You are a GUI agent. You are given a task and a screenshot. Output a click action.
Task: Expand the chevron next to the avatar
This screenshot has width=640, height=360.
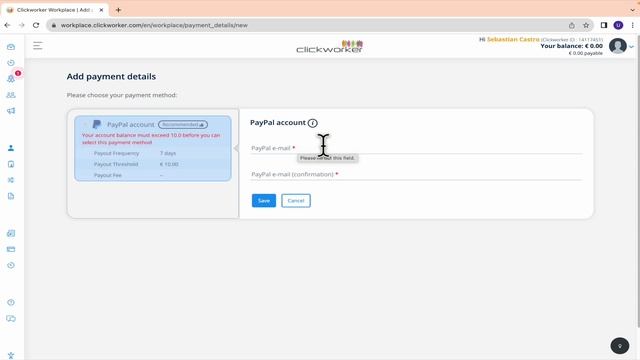coord(631,47)
